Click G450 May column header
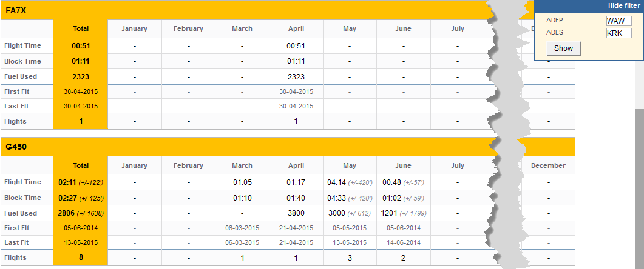Viewport: 644px width, 269px height. pos(350,165)
